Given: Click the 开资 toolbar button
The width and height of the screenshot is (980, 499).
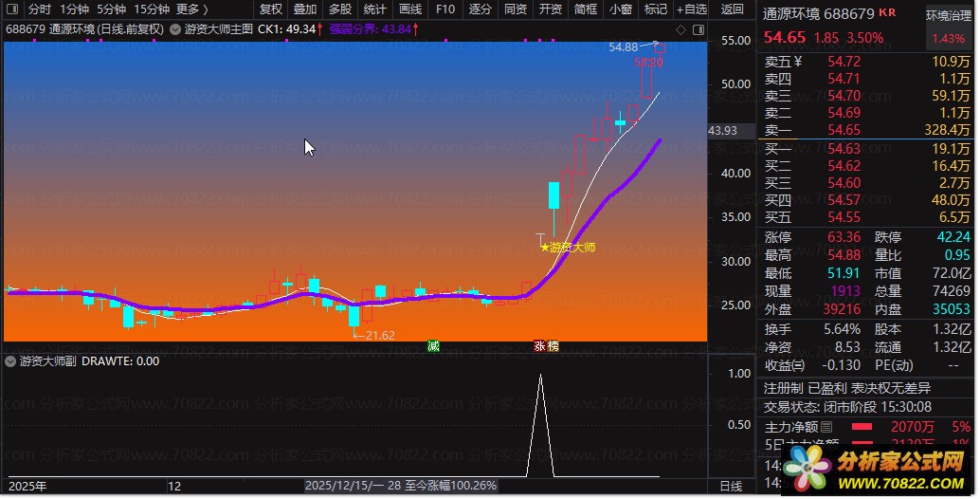Looking at the screenshot, I should pos(550,9).
